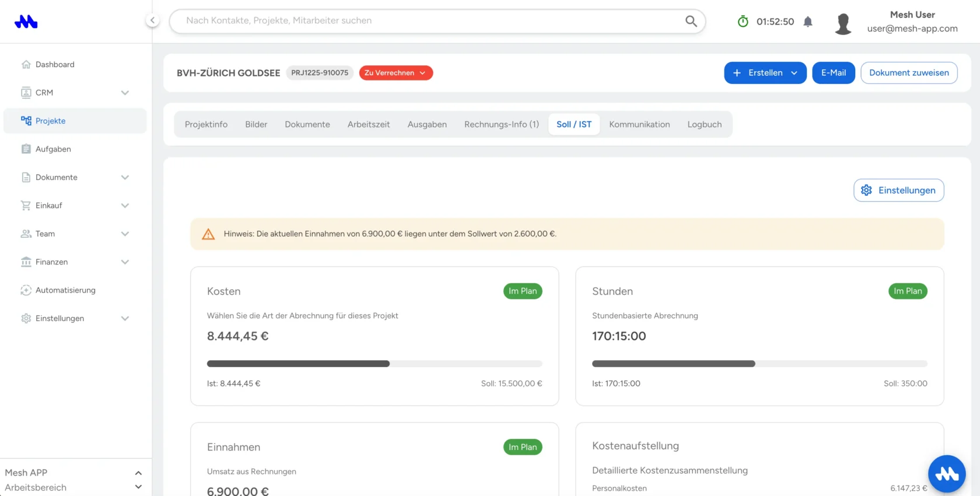This screenshot has width=980, height=496.
Task: Click the Stundenbasierte Abrechnung text
Action: [645, 316]
